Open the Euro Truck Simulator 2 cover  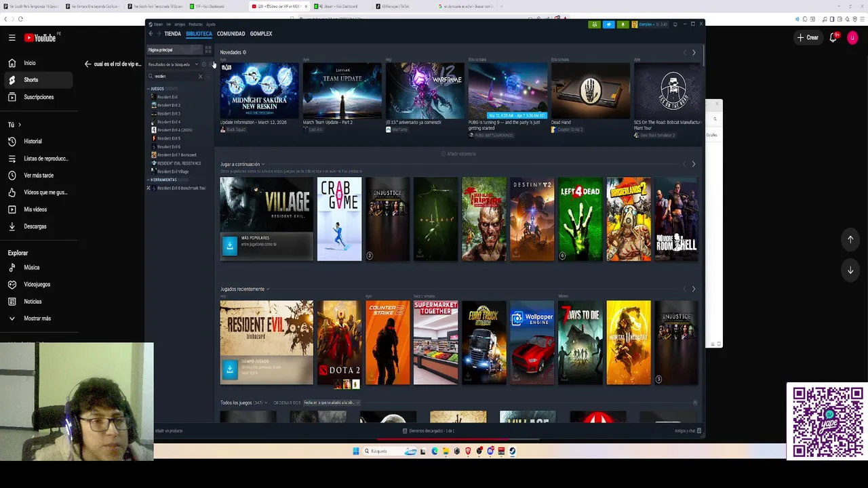click(x=484, y=342)
